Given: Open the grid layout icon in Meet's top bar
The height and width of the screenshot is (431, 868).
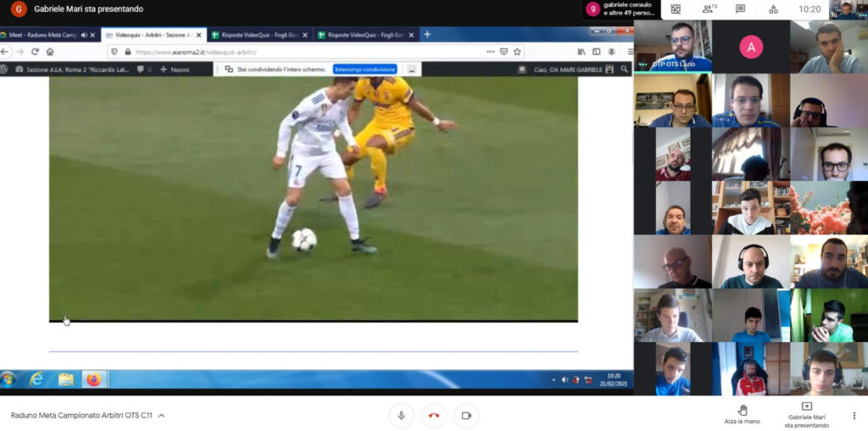Looking at the screenshot, I should [x=676, y=8].
